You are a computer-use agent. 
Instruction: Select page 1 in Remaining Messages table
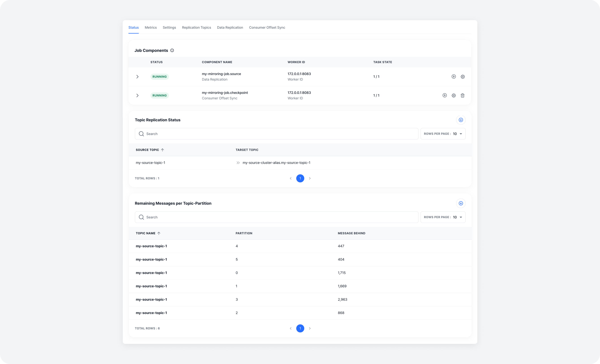pyautogui.click(x=300, y=328)
